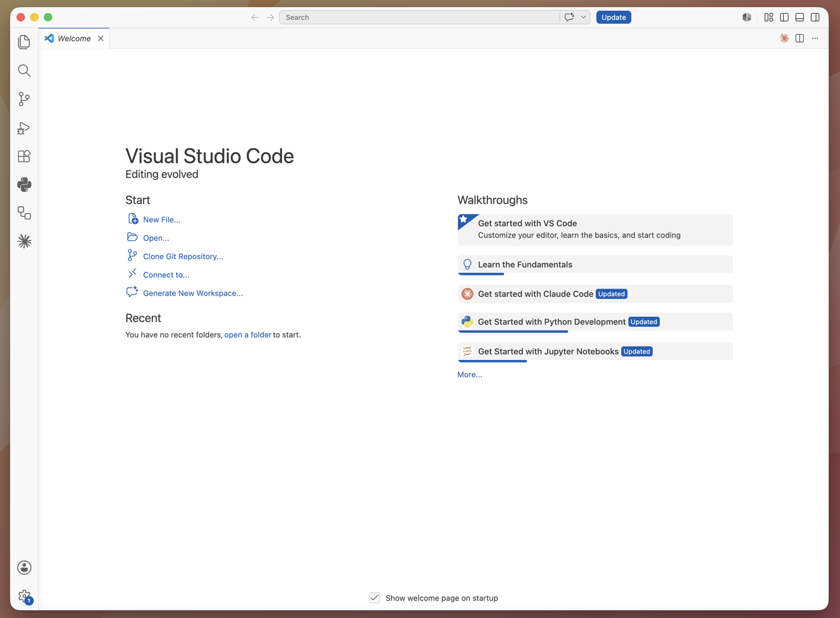Open Claude Code in activity bar
Screen dimensions: 840x618
point(24,241)
